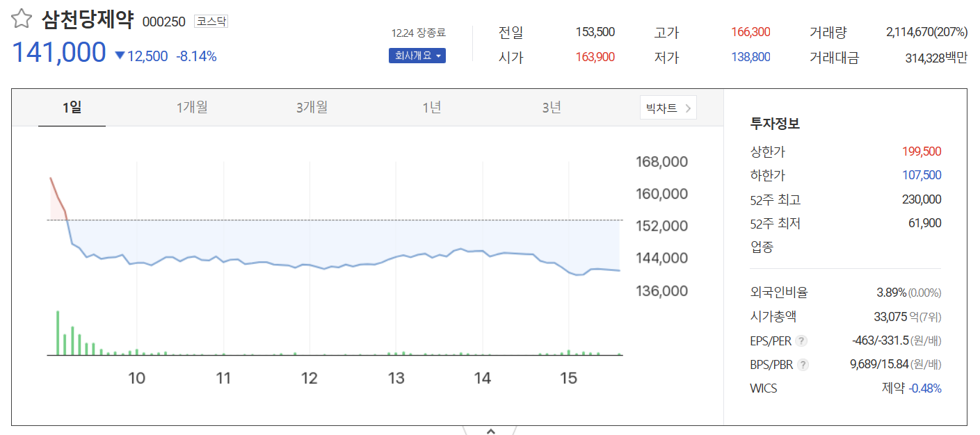Click the 업종 label

point(762,247)
